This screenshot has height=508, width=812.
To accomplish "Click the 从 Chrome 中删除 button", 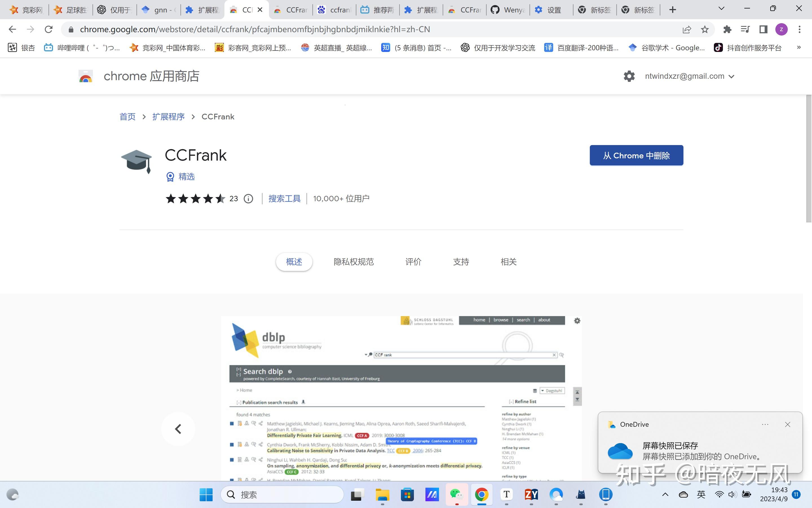I will [636, 155].
